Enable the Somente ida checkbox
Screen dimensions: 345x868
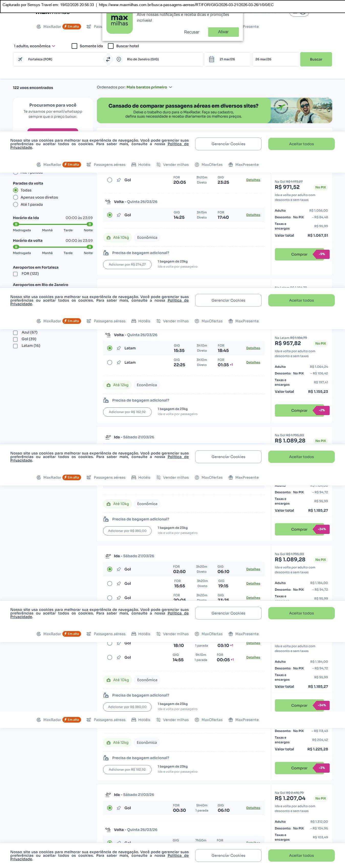pos(74,46)
